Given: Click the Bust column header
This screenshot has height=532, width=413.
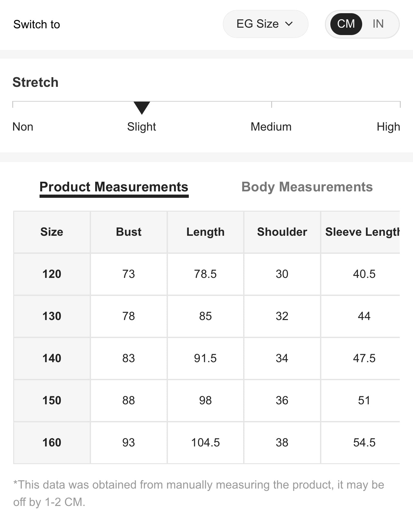Looking at the screenshot, I should [129, 232].
